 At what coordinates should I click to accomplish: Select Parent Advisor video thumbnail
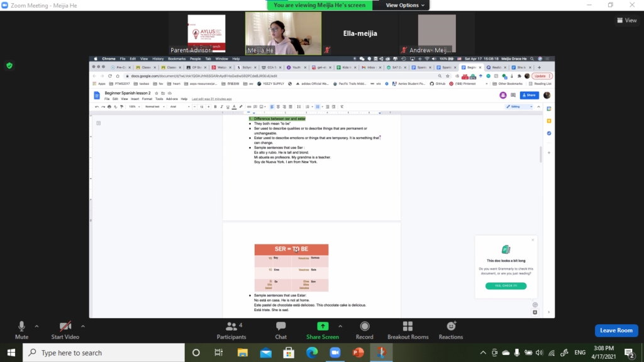(206, 33)
